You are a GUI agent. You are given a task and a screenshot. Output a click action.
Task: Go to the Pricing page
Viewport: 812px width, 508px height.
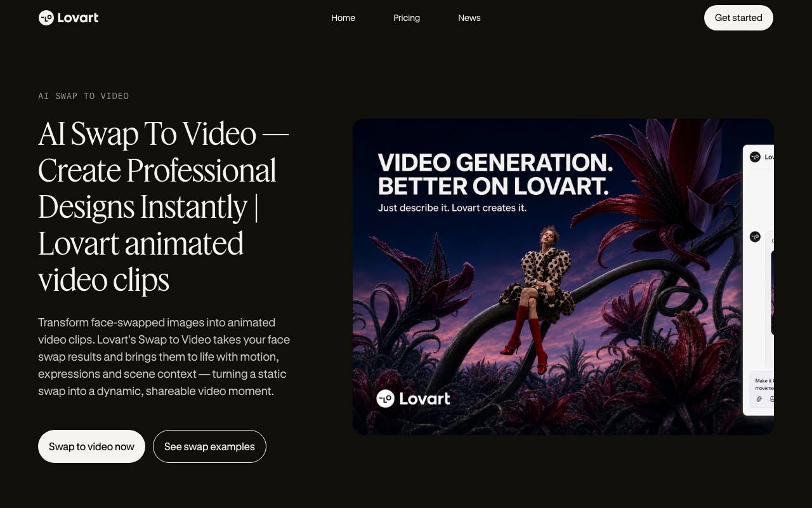[x=407, y=18]
